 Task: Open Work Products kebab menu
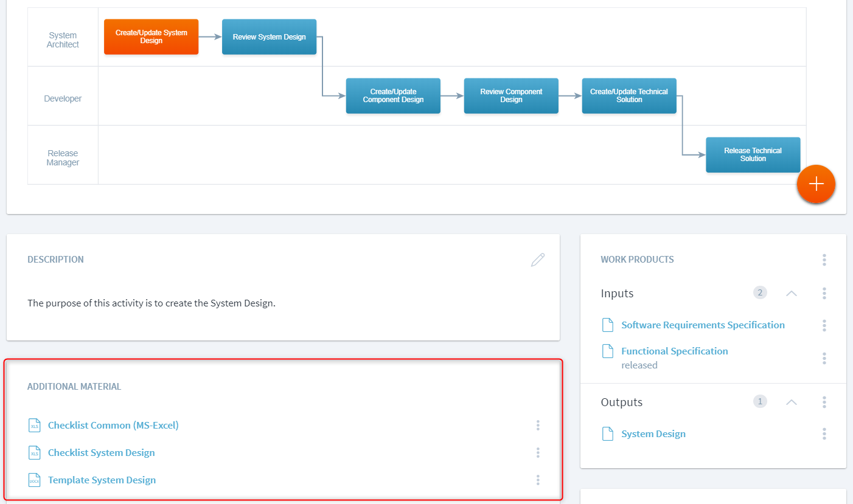tap(824, 260)
